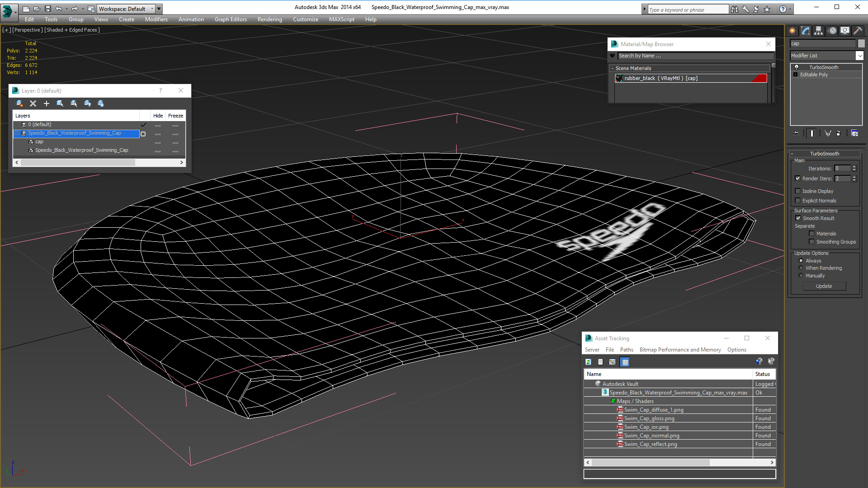Enable Isoline Display checkbox
The width and height of the screenshot is (868, 488).
click(798, 191)
